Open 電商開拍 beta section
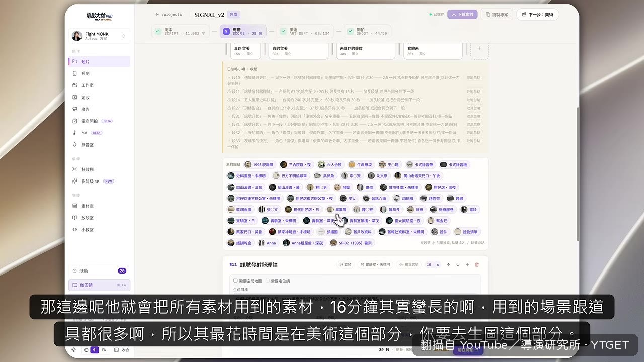This screenshot has width=644, height=362. click(99, 121)
